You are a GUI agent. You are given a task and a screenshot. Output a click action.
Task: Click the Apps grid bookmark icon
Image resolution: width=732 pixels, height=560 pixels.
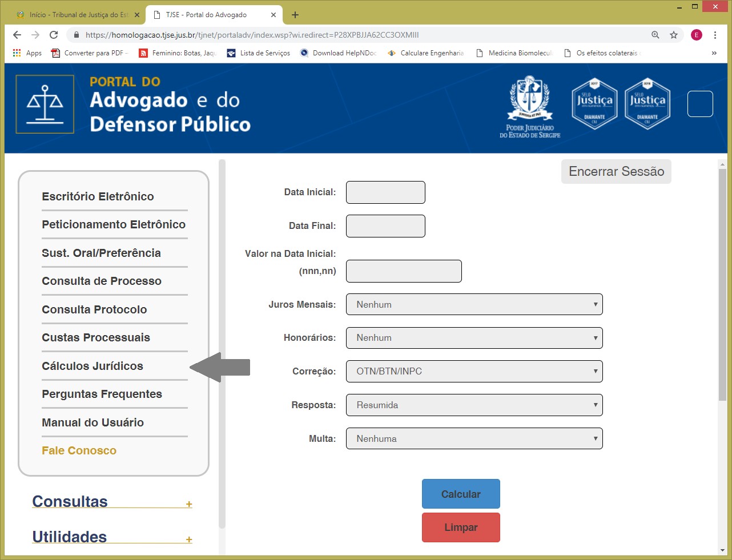(17, 53)
